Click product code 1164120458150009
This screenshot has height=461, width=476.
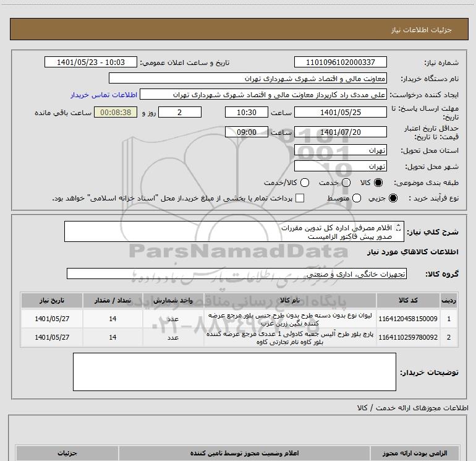click(408, 319)
